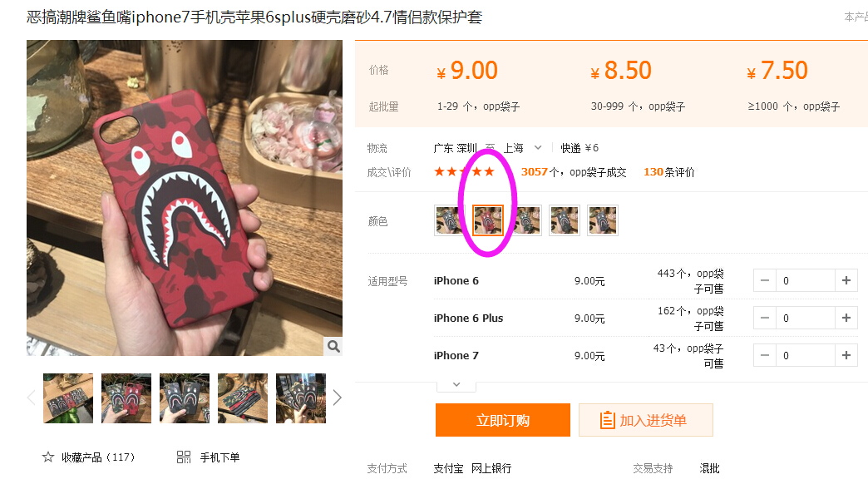
Task: Show next thumbnails with right arrow
Action: [337, 398]
